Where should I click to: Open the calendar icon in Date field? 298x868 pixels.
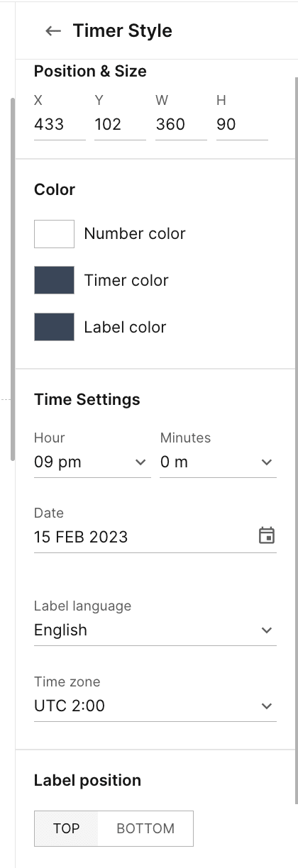coord(267,535)
